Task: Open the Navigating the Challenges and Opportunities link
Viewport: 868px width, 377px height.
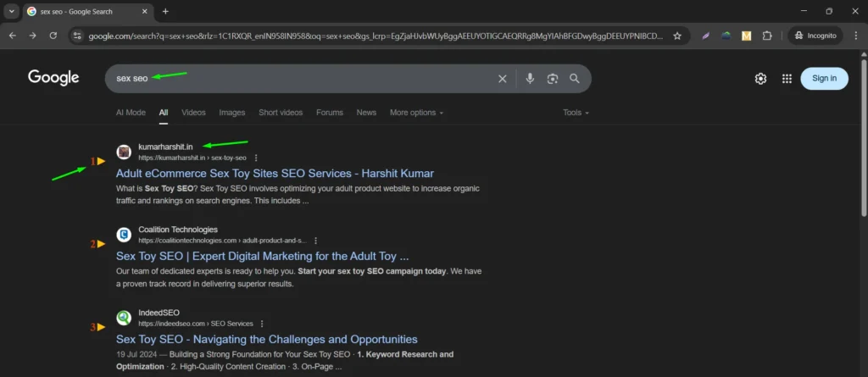Action: 267,340
